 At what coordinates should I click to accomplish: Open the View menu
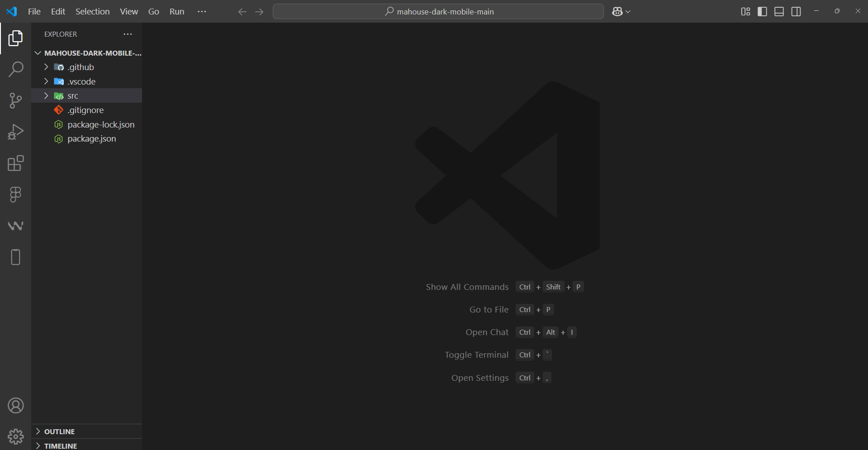coord(129,12)
